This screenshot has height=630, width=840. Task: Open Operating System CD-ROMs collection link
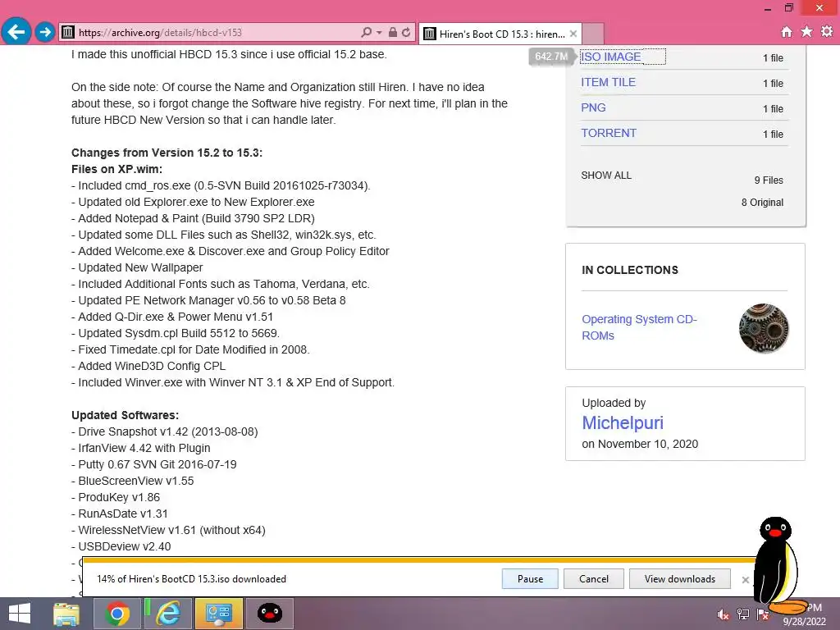[x=639, y=327]
